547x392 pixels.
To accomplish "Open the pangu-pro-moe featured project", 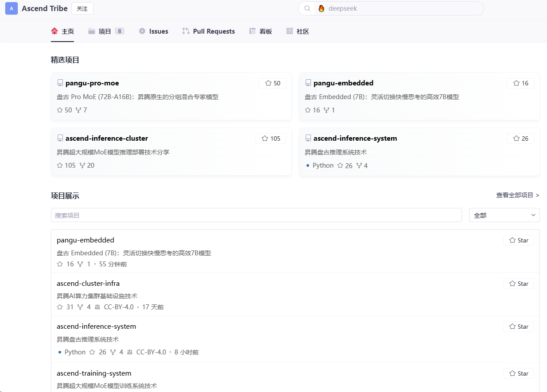I will 92,83.
